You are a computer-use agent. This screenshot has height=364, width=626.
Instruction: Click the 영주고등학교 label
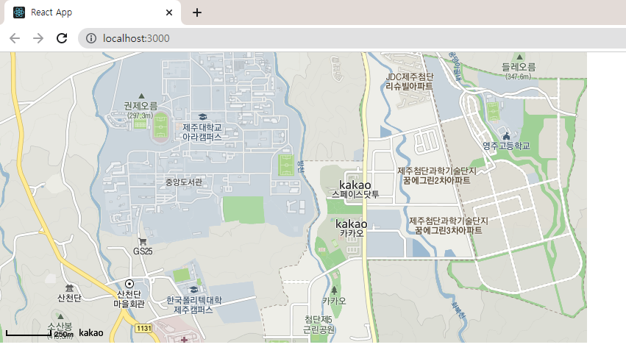click(506, 146)
